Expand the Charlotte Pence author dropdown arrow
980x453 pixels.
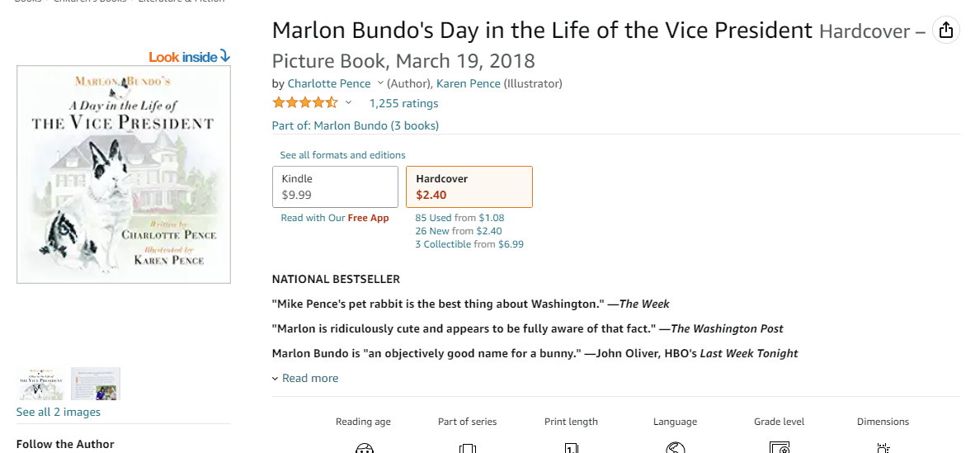(x=380, y=83)
